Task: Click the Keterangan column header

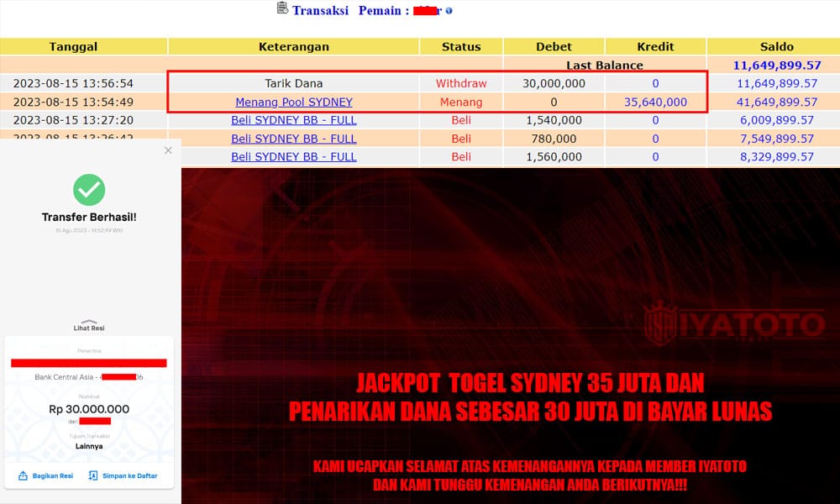Action: [x=293, y=47]
